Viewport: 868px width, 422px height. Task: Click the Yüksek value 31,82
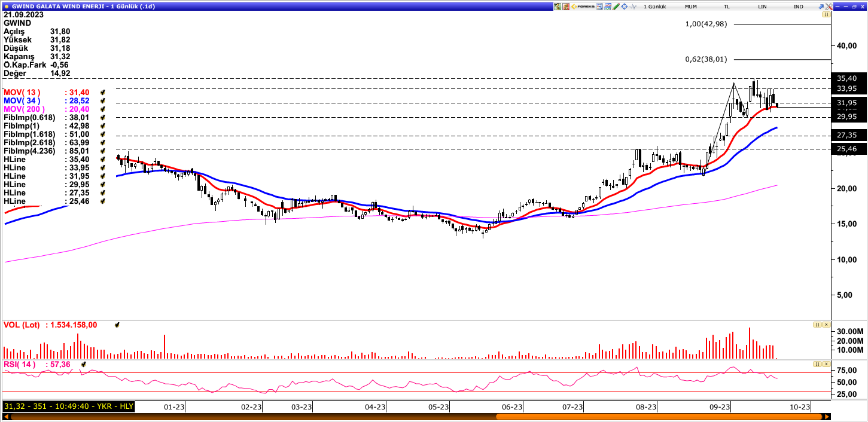[60, 39]
